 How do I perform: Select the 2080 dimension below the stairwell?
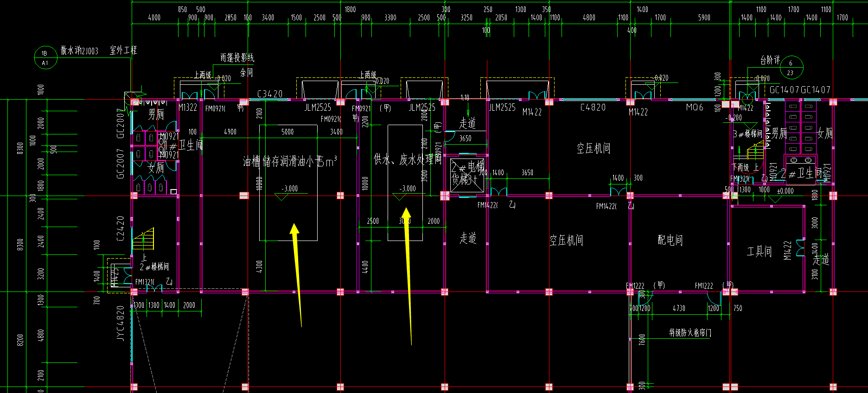[x=189, y=305]
